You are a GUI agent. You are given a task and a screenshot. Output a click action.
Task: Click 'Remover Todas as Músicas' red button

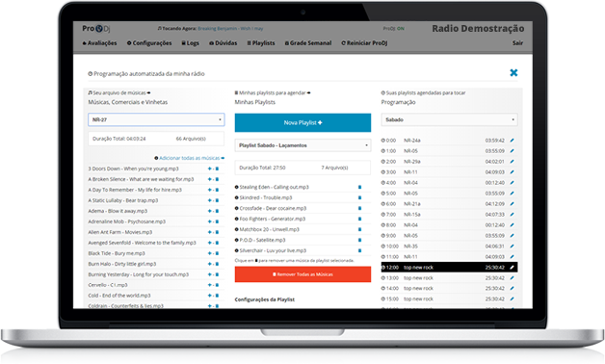pos(302,274)
